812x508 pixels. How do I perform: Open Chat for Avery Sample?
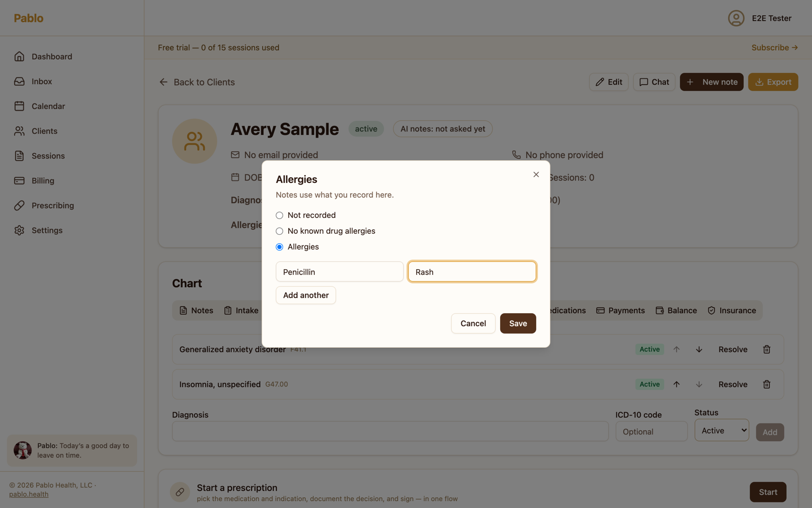[x=654, y=82]
